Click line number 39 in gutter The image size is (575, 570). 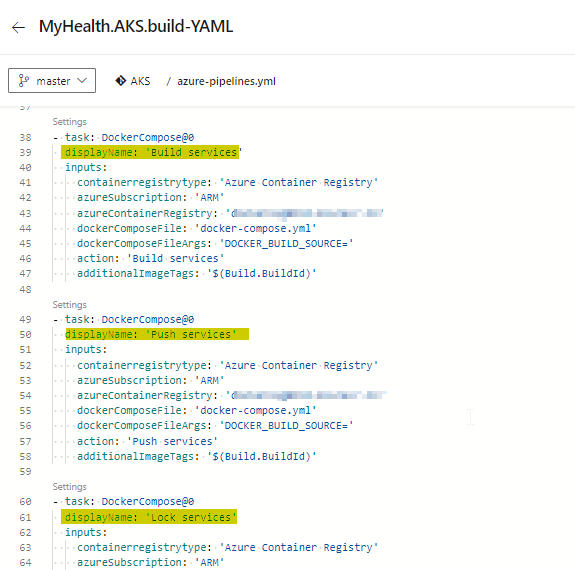25,153
